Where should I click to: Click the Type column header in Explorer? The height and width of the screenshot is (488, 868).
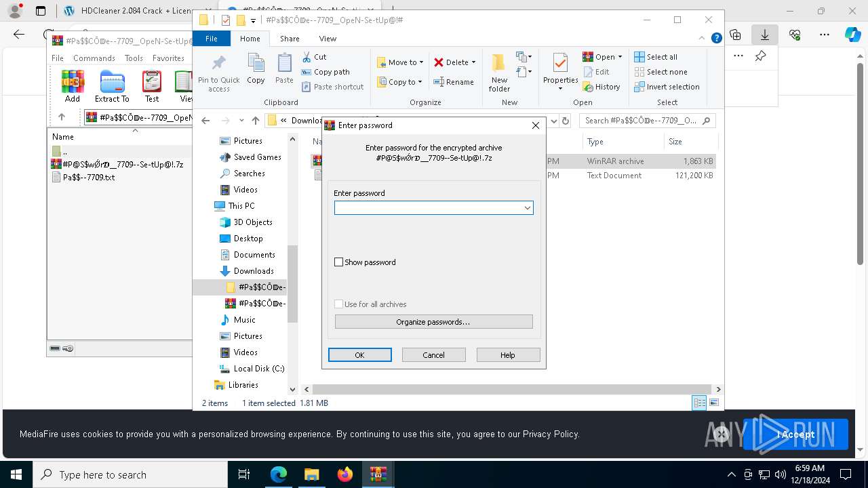coord(623,142)
